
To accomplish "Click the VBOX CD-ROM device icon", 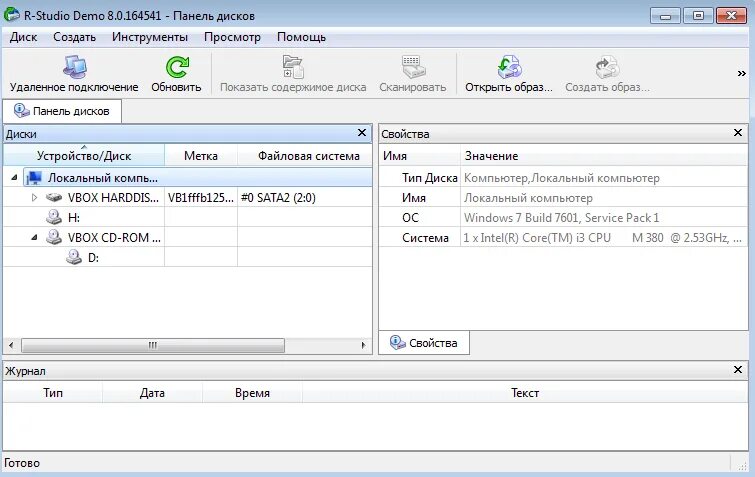I will point(54,237).
